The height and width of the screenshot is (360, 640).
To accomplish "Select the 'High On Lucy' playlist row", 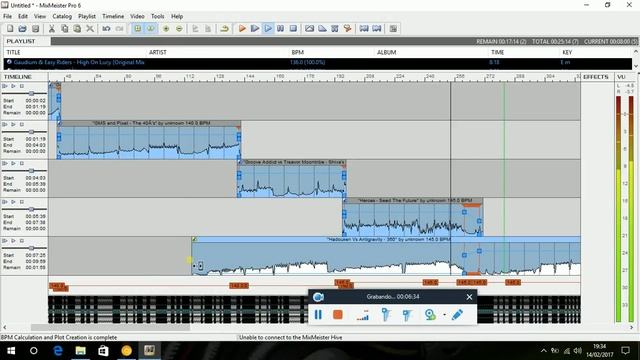I will click(318, 62).
